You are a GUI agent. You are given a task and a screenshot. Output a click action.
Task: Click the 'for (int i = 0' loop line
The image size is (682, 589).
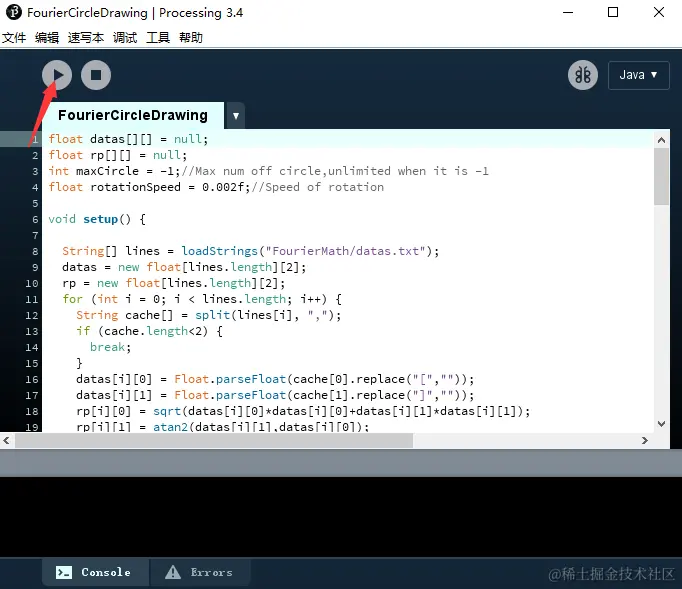click(x=202, y=299)
